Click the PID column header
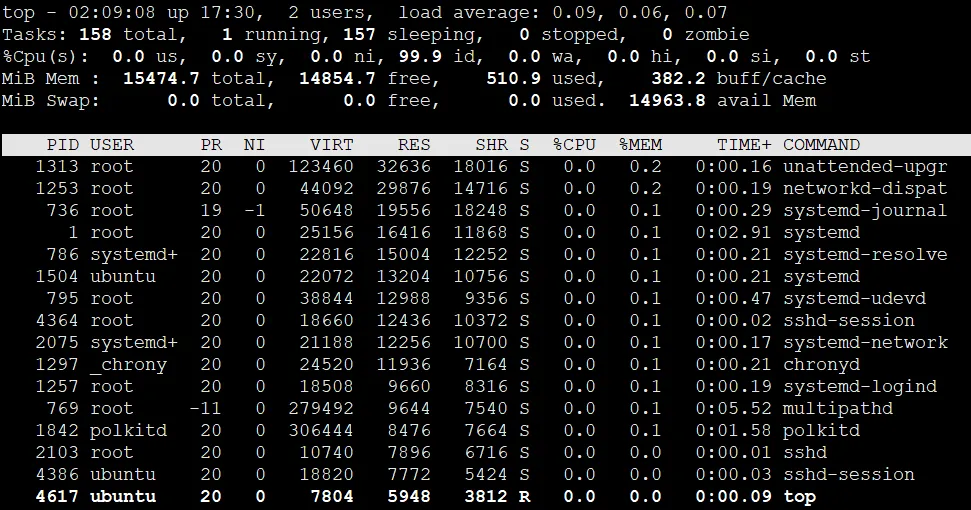Viewport: 971px width, 510px height. tap(63, 145)
